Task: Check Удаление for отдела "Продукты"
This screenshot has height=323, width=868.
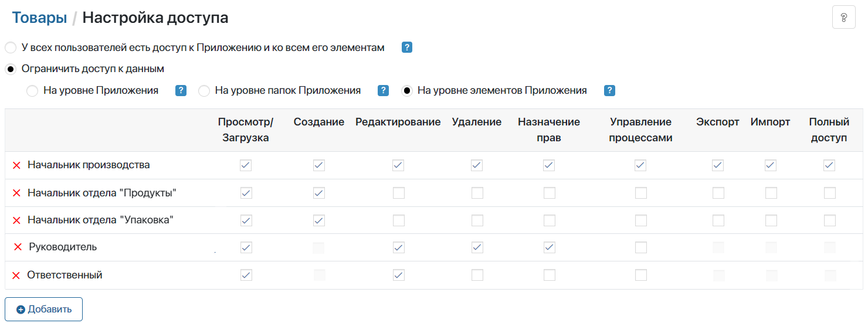Action: coord(477,193)
